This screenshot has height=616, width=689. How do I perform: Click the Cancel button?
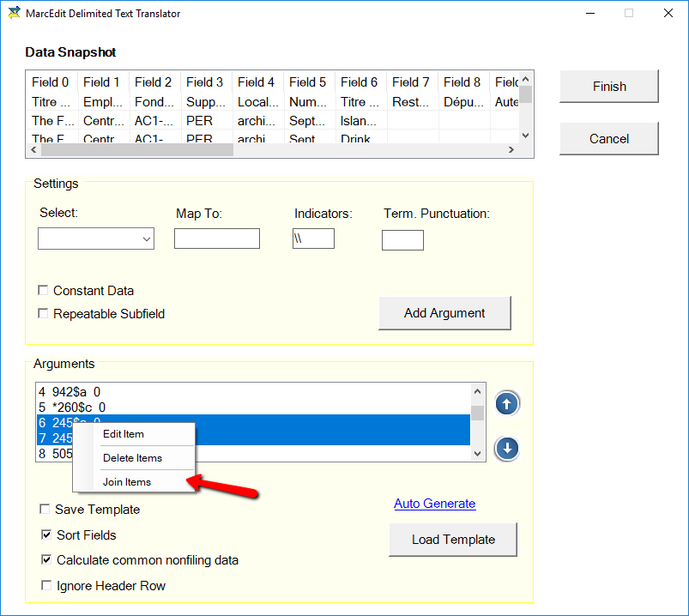tap(609, 139)
